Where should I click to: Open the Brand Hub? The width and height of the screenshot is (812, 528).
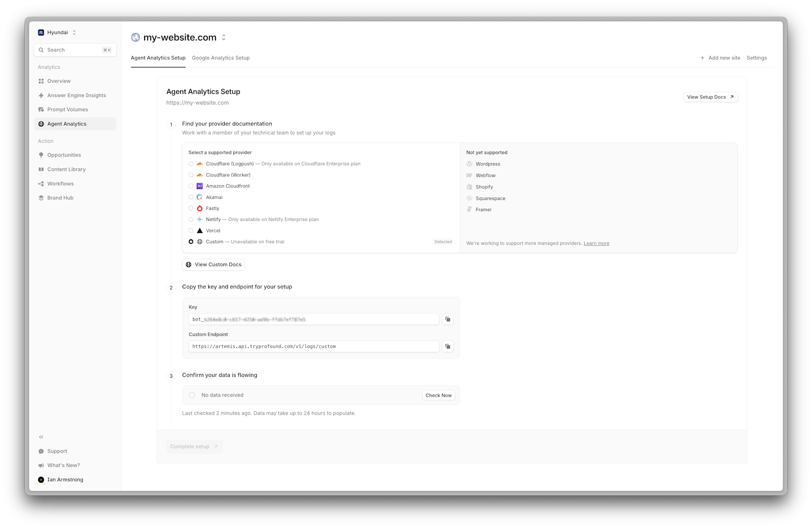pyautogui.click(x=60, y=198)
